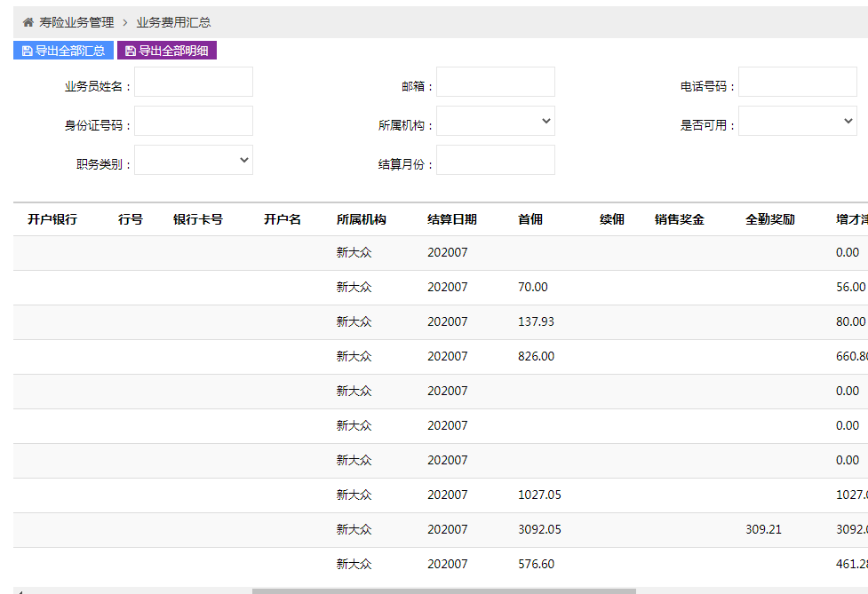Viewport: 868px width, 594px height.
Task: Click 寿险业务管理 in the breadcrumb
Action: [76, 22]
